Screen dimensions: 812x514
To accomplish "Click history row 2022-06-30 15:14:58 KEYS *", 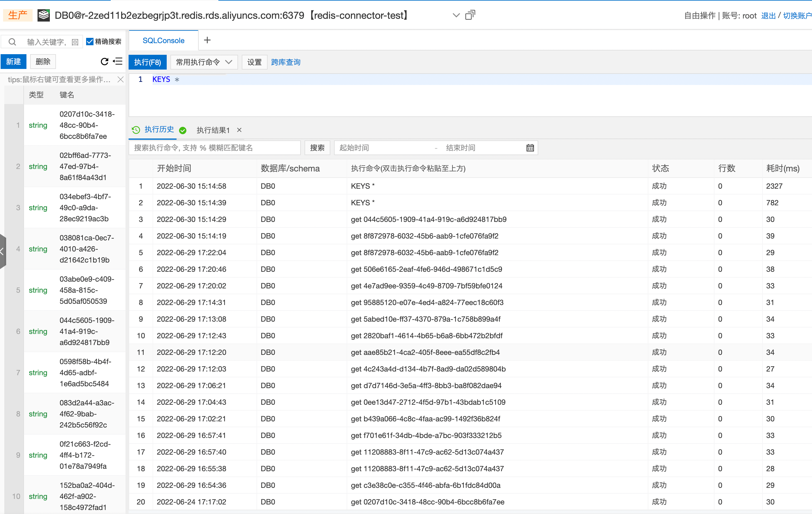I will tap(470, 186).
